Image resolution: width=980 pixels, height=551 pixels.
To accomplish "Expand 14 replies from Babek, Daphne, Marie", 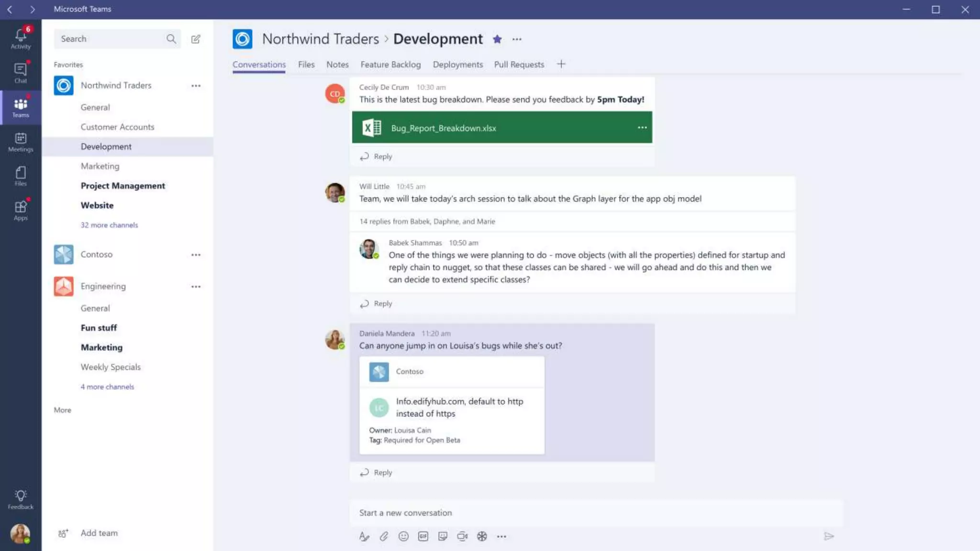I will click(427, 221).
